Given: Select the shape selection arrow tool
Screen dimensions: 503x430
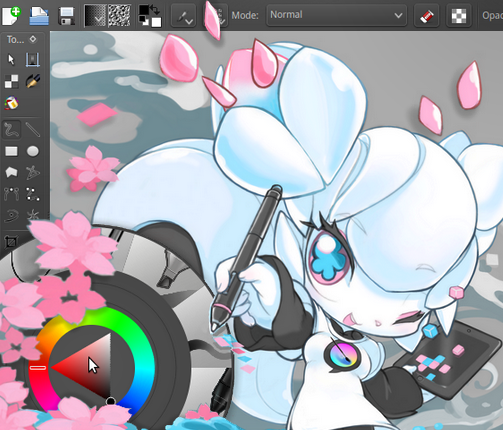Looking at the screenshot, I should pyautogui.click(x=11, y=60).
